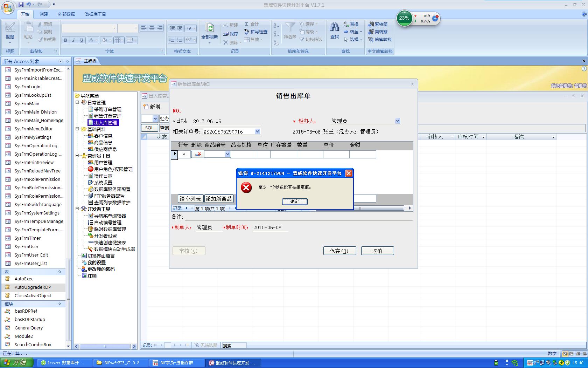Screen dimensions: 588x368
Task: Collapse the 日常管理 tree node
Action: click(x=77, y=103)
